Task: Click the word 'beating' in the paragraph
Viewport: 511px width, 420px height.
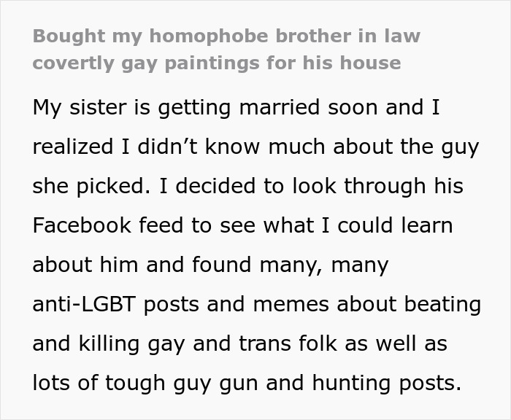Action: 442,305
